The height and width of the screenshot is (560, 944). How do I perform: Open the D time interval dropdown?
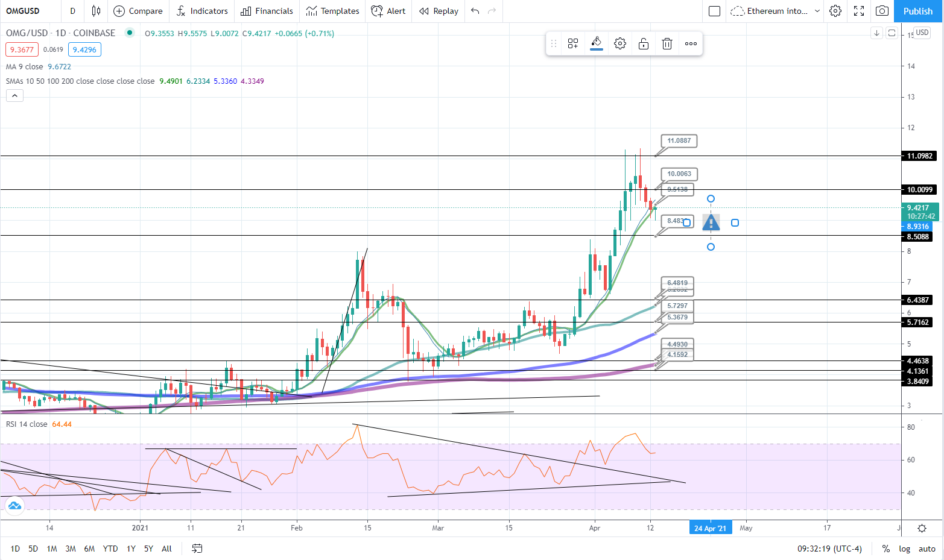72,11
